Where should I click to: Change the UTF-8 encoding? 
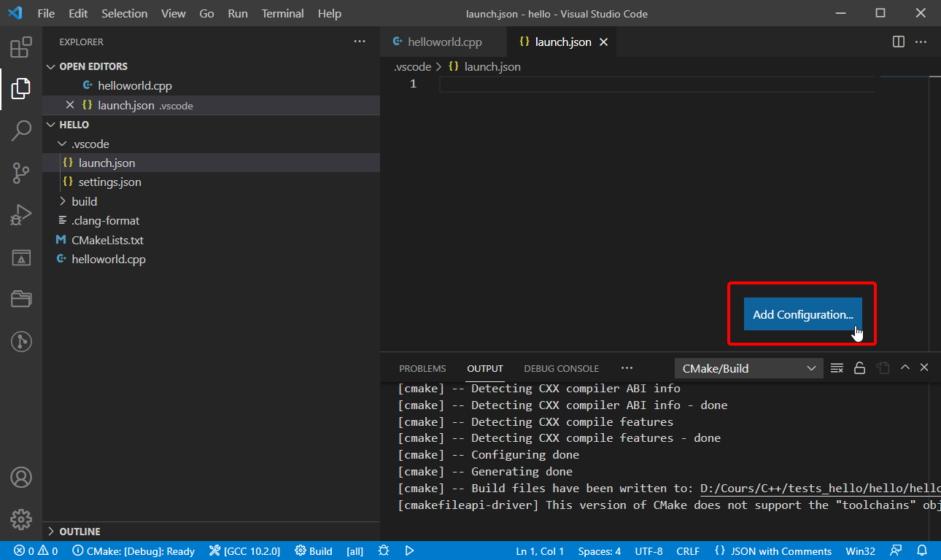coord(648,551)
